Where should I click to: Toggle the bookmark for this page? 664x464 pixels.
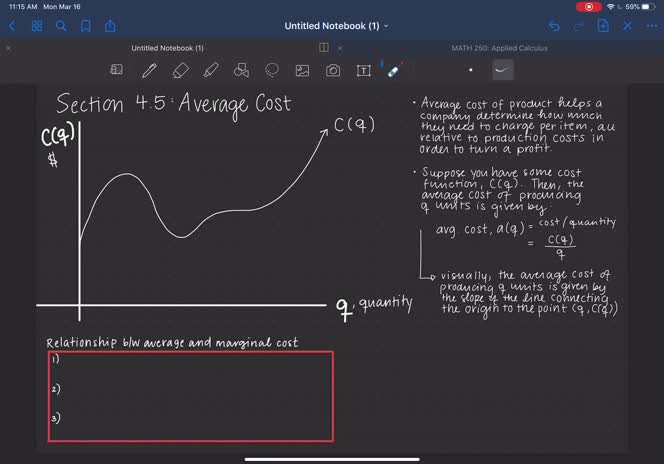86,26
